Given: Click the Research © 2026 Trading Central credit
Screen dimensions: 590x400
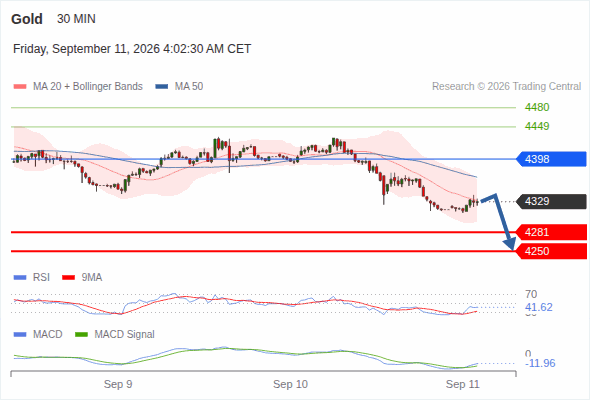Looking at the screenshot, I should [x=506, y=87].
